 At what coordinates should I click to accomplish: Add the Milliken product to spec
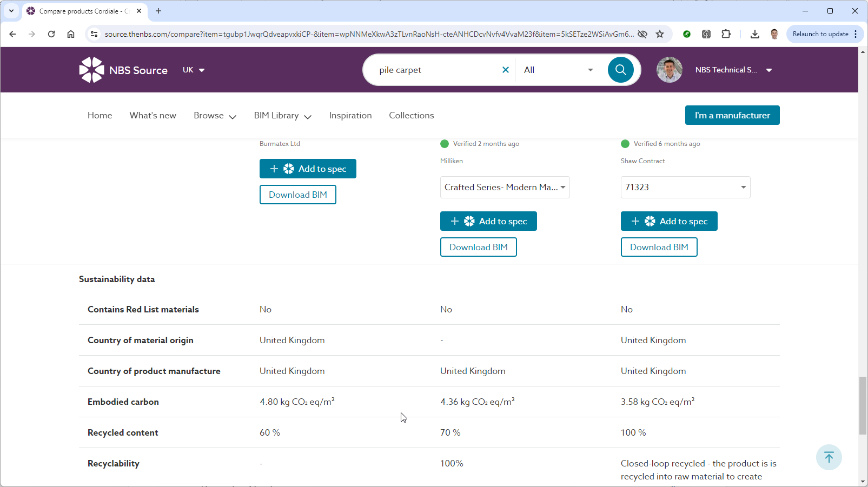(x=488, y=221)
